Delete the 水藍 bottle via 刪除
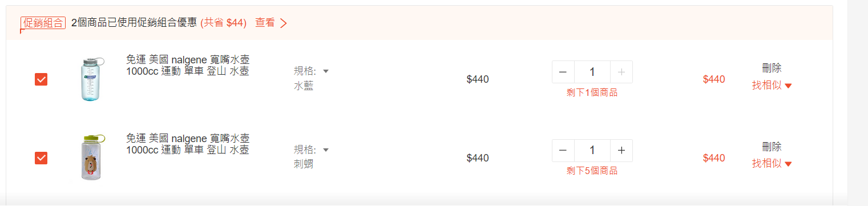Screen dimensions: 868x206 772,68
